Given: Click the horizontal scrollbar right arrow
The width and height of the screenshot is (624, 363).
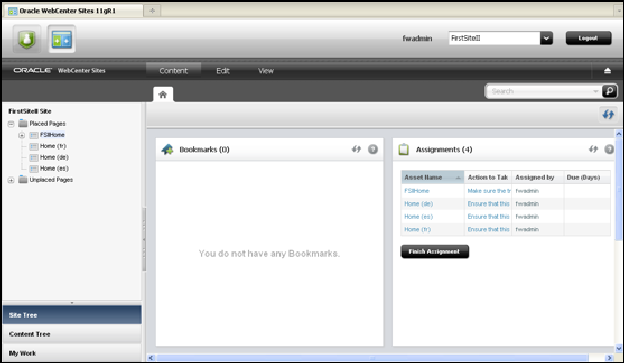Looking at the screenshot, I should coord(609,358).
